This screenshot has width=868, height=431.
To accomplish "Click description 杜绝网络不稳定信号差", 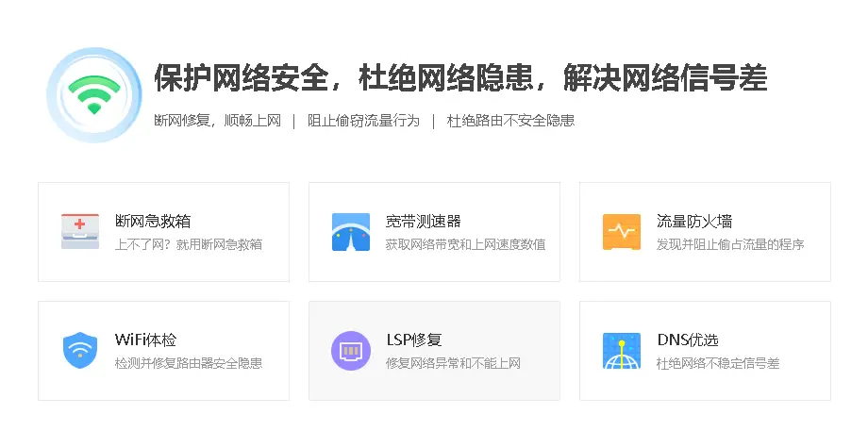I will (718, 363).
